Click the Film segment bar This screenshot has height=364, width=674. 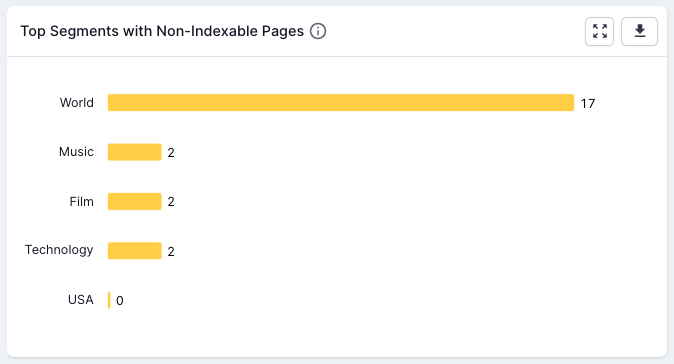tap(135, 202)
